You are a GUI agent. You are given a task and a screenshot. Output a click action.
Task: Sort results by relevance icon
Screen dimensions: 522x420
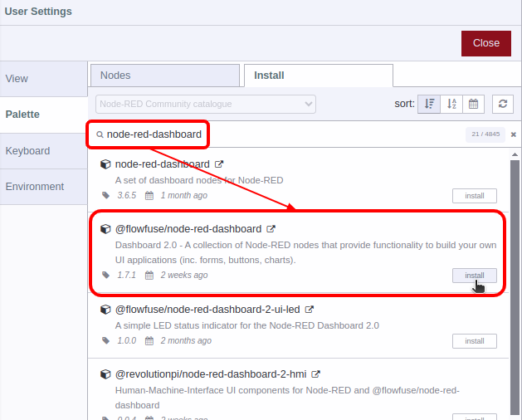coord(429,104)
